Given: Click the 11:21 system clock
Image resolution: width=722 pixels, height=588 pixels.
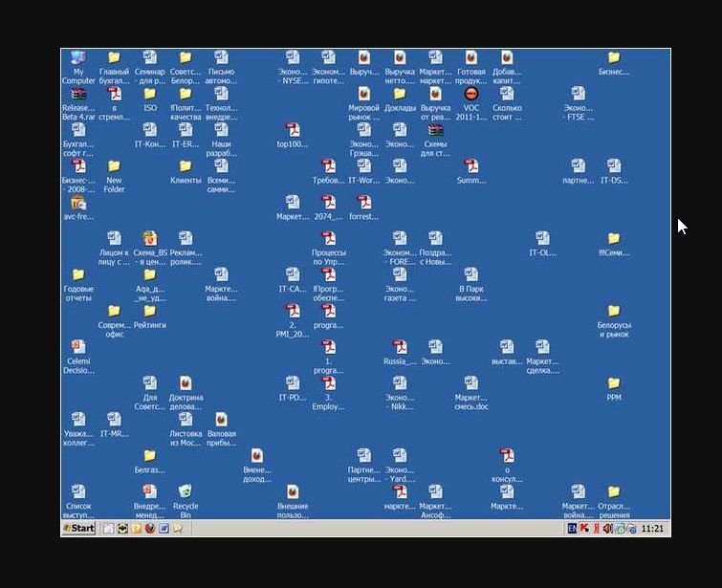Looking at the screenshot, I should pos(652,529).
